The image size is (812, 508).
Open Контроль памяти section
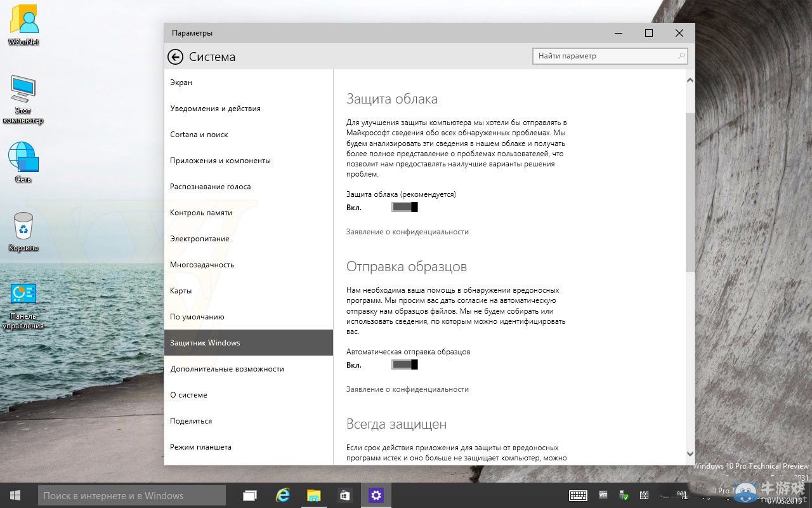click(249, 213)
